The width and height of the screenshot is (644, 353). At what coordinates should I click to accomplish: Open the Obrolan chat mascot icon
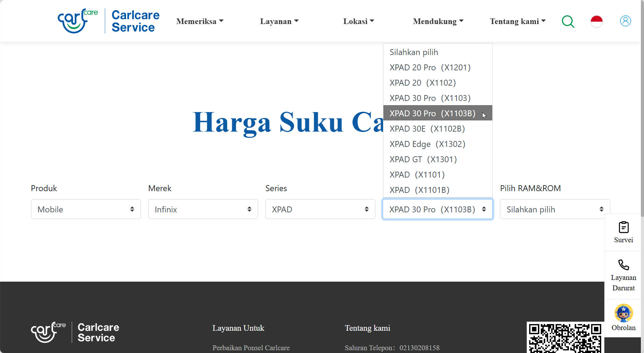click(x=623, y=313)
